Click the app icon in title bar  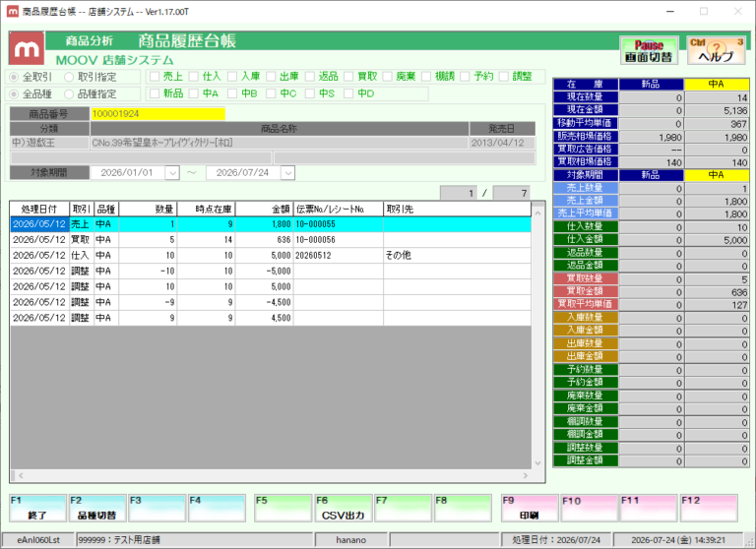tap(13, 11)
